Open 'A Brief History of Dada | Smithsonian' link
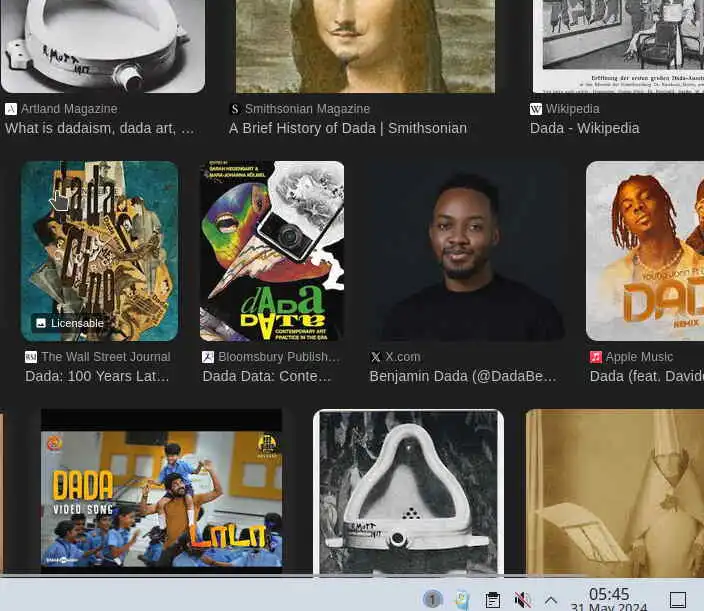 tap(348, 128)
